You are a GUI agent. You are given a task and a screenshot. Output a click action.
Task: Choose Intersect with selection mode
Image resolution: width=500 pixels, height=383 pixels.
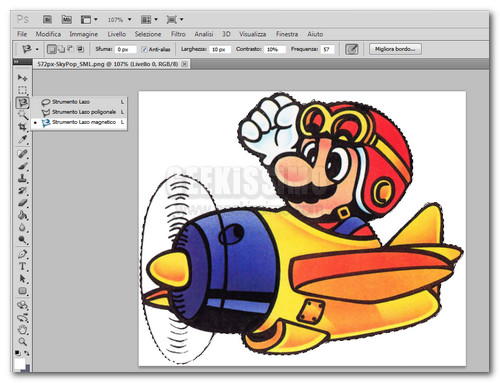(x=80, y=49)
